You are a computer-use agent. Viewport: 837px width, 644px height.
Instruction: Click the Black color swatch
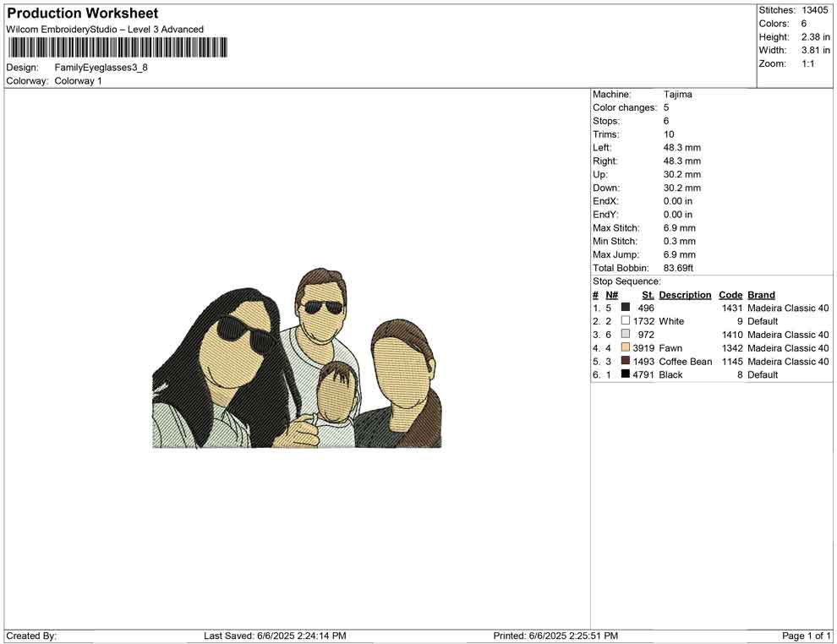625,374
